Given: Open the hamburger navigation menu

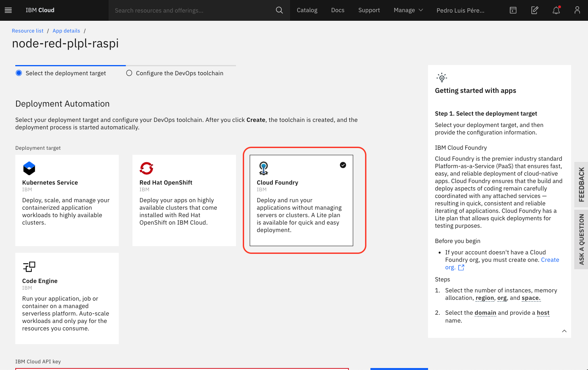Looking at the screenshot, I should (x=8, y=10).
